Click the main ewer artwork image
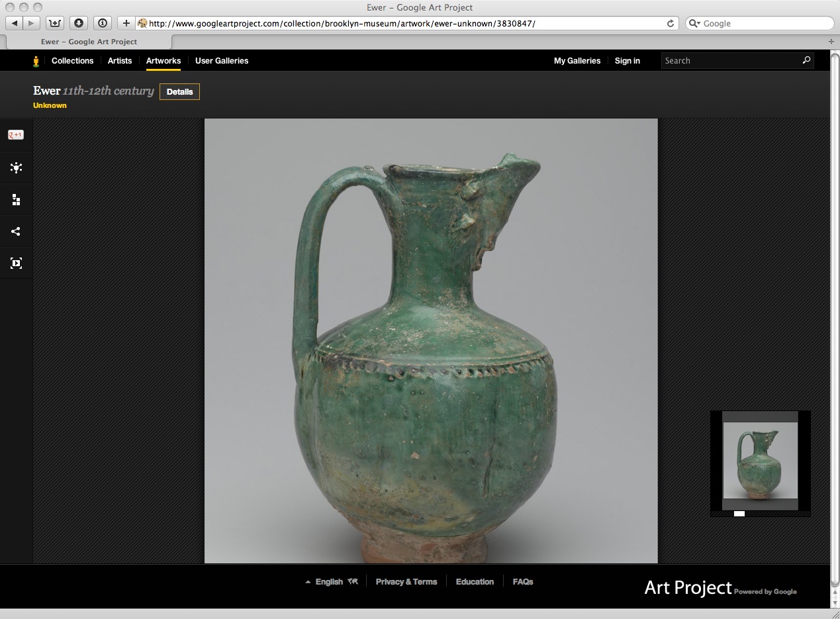Screen dimensions: 840x619 pos(431,341)
